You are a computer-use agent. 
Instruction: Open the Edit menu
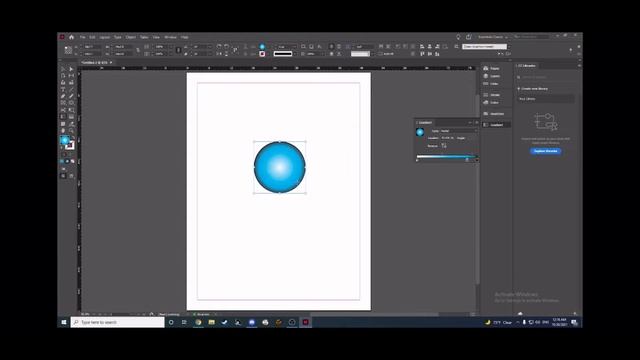coord(92,37)
